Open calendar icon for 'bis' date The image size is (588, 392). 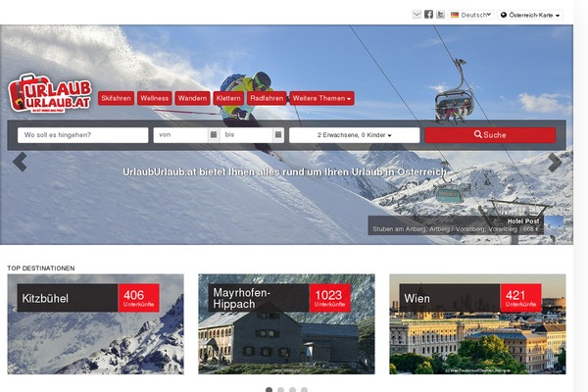point(278,134)
